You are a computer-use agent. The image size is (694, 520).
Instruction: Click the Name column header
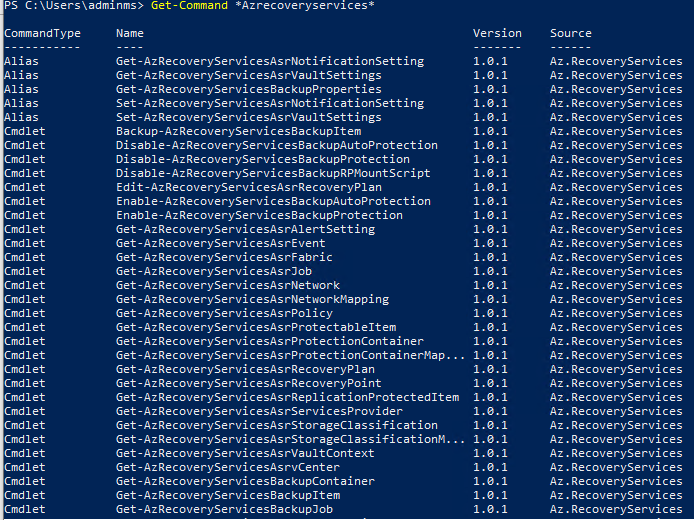pyautogui.click(x=130, y=34)
